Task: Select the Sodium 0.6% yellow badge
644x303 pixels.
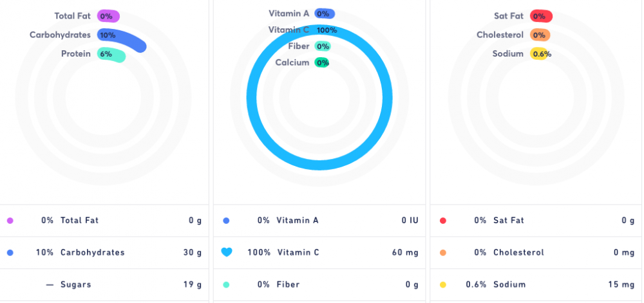Action: point(540,54)
